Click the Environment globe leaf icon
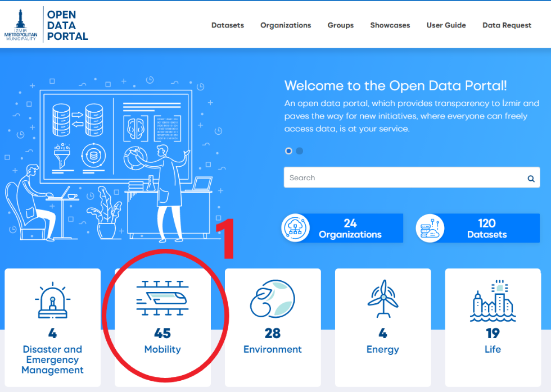This screenshot has width=551, height=392. (x=272, y=299)
